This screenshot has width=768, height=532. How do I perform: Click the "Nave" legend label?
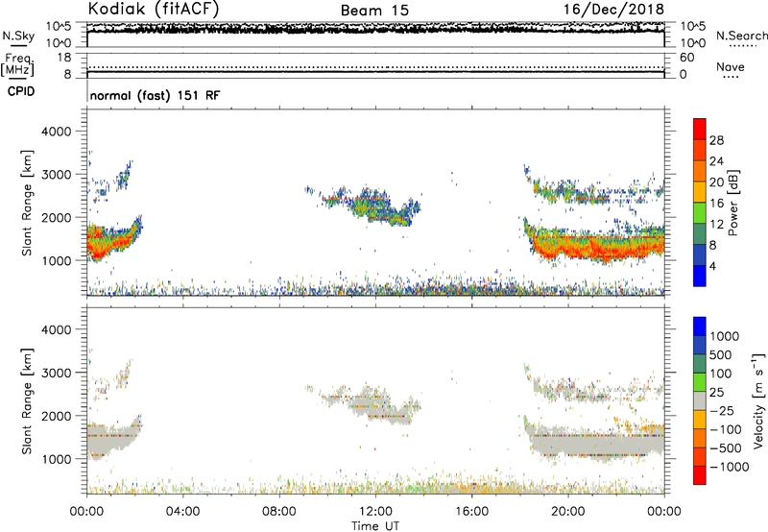pyautogui.click(x=731, y=66)
